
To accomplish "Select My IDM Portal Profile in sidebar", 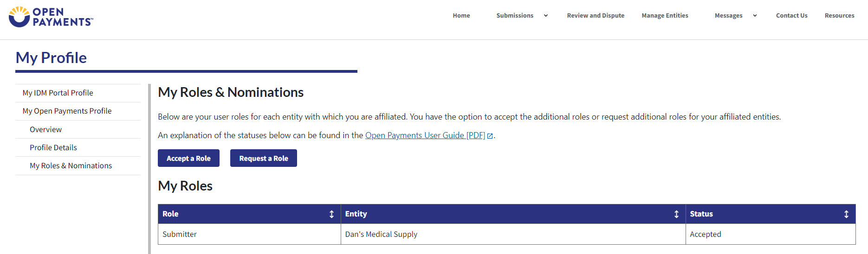I will [58, 93].
